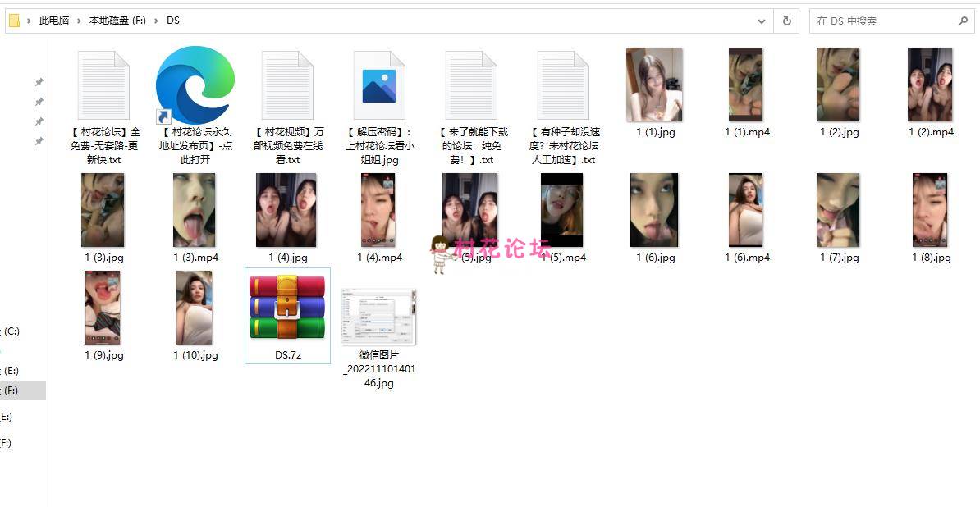
Task: Select the 微信图片_20221110140146.jpg thumbnail
Action: pyautogui.click(x=378, y=317)
